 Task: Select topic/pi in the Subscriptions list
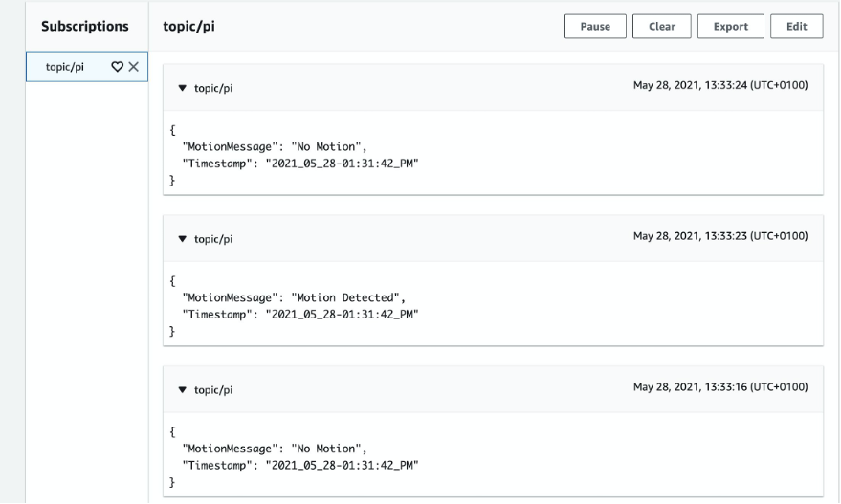[x=65, y=67]
